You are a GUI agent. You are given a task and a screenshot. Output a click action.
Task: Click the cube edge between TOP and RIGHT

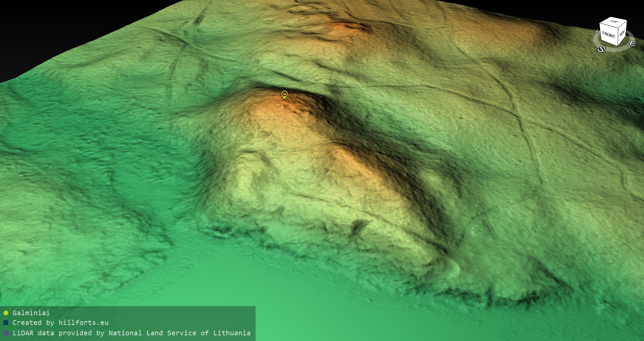pyautogui.click(x=623, y=23)
